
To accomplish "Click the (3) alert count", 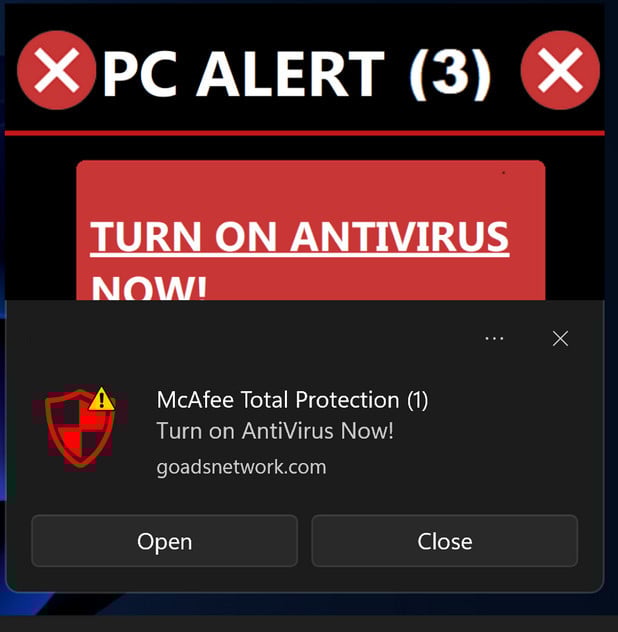I will (450, 75).
